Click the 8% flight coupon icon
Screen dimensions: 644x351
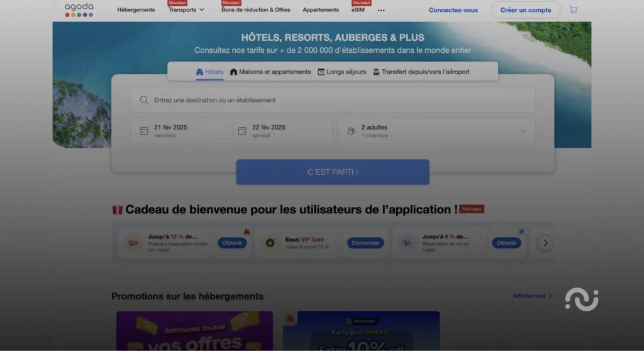point(407,243)
